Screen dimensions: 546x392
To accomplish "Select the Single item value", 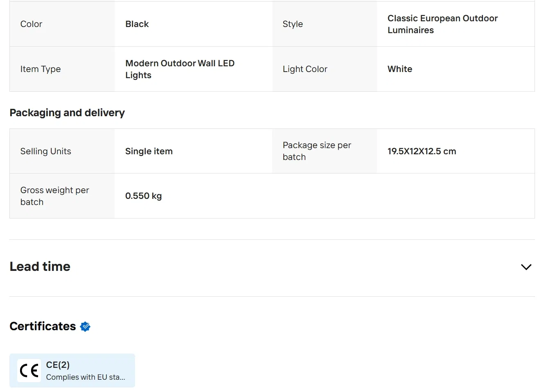I will pyautogui.click(x=149, y=151).
